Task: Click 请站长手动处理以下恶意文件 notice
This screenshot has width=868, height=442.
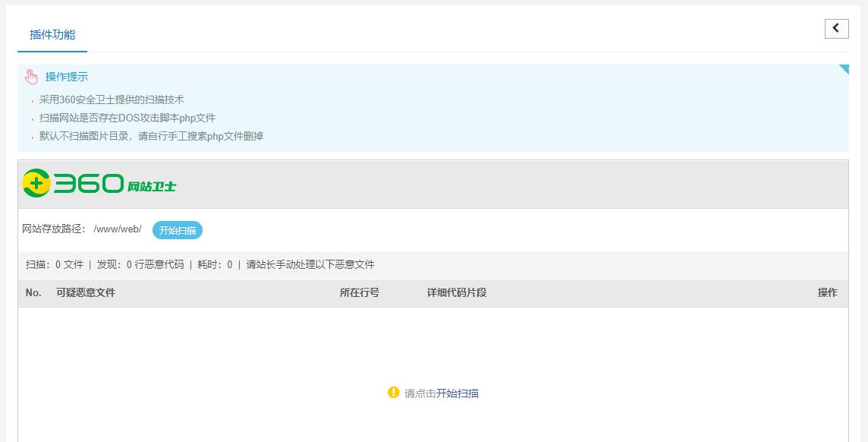Action: 310,265
